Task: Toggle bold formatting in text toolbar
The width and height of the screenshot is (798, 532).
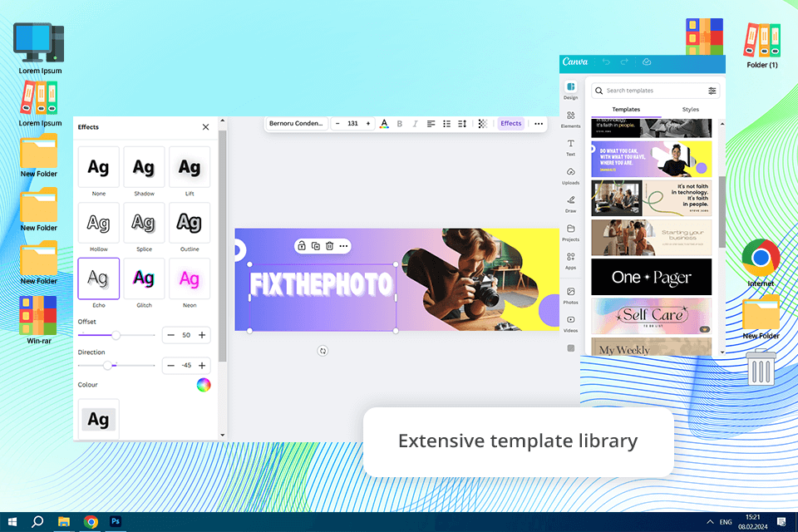Action: [400, 123]
